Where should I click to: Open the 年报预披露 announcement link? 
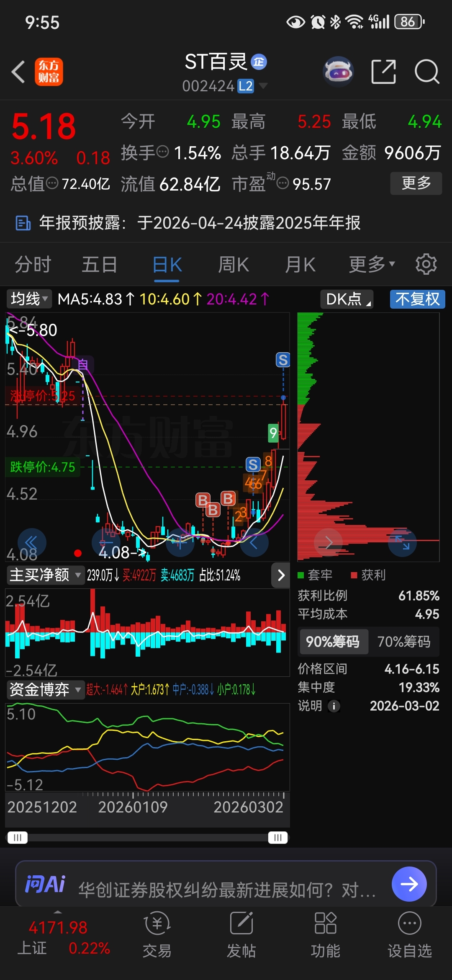click(x=200, y=223)
